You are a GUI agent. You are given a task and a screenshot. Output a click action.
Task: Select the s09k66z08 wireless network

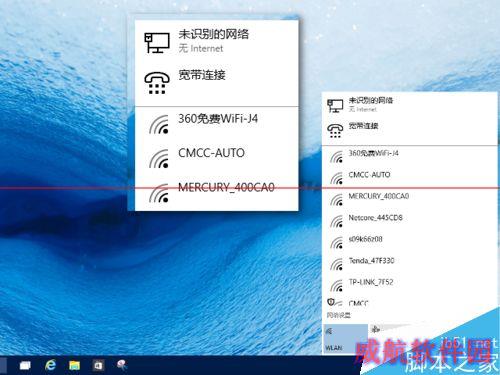pos(409,242)
